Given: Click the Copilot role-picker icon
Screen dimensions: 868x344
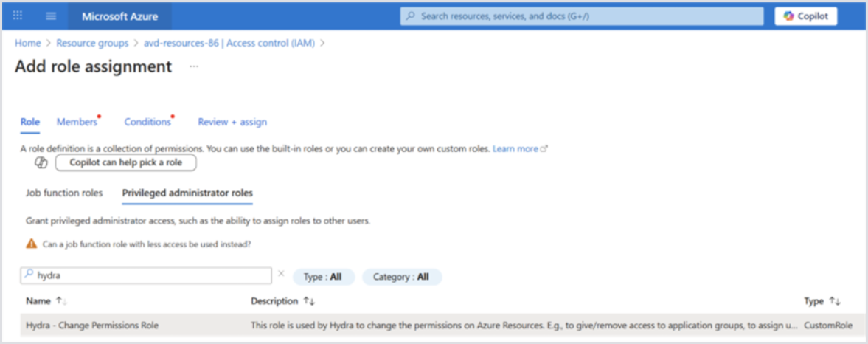Looking at the screenshot, I should (x=41, y=162).
